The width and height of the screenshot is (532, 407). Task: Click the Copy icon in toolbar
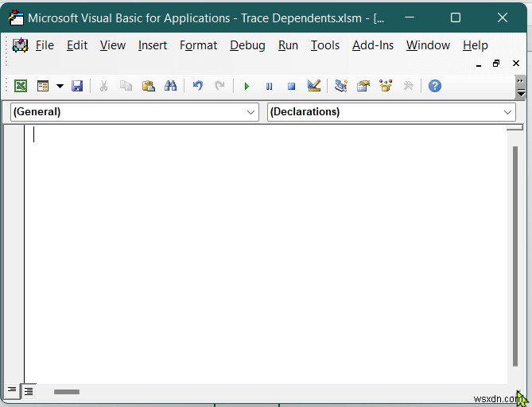point(126,86)
